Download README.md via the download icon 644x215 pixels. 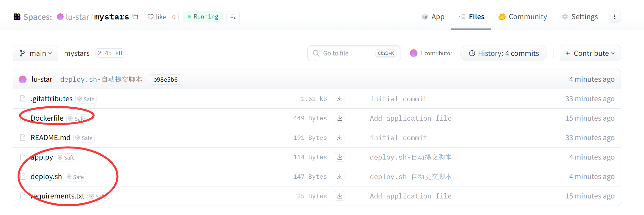pyautogui.click(x=340, y=137)
